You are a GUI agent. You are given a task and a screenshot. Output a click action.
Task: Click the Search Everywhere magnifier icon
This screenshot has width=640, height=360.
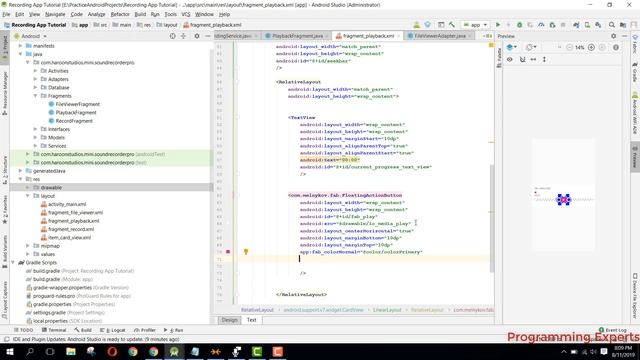611,25
